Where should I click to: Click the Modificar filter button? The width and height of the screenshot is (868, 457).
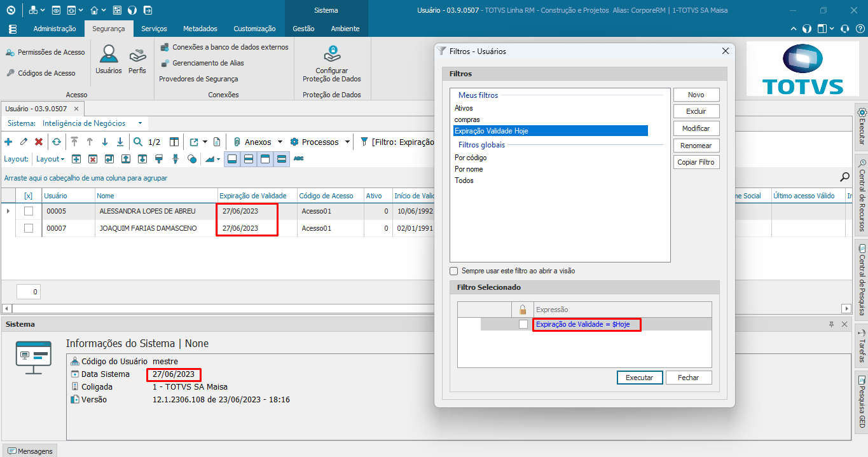point(696,128)
